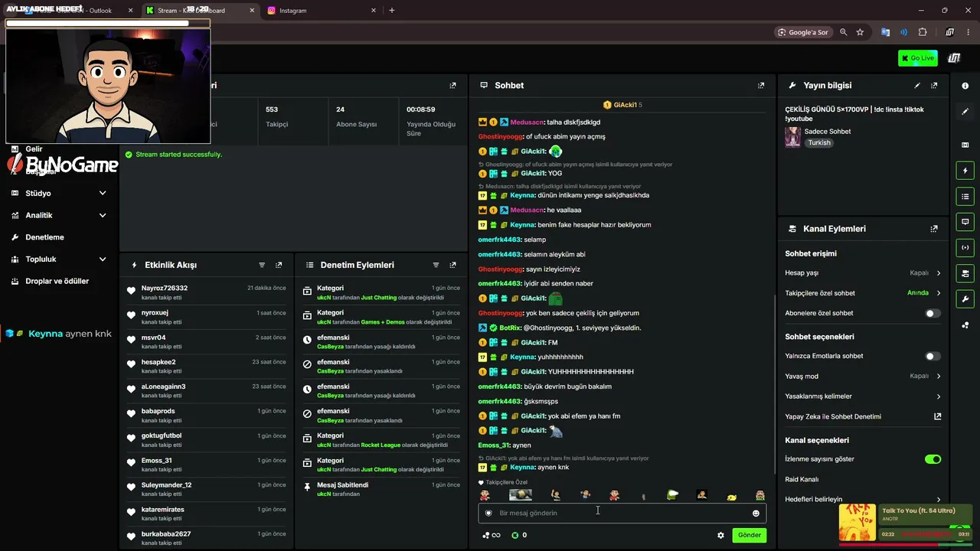The image size is (980, 551).
Task: Toggle the broadcast signal icon in right sidebar
Action: click(x=965, y=247)
